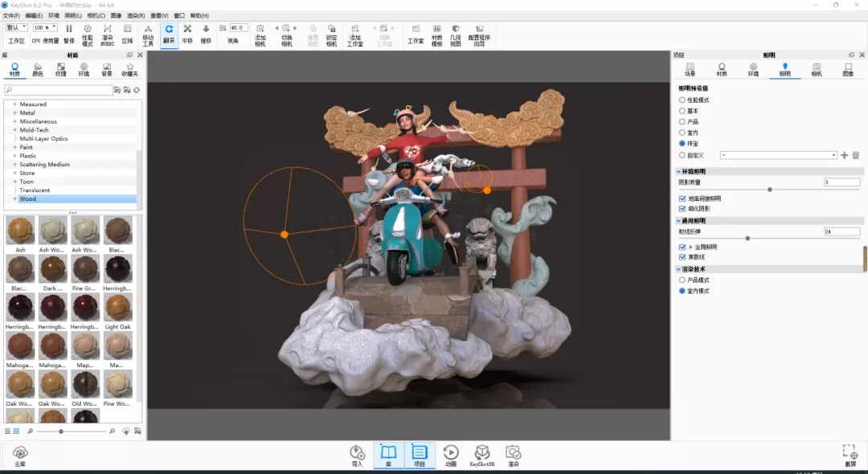Viewport: 868px width, 474px height.
Task: Switch to the project Scene (场景) tab
Action: 690,70
